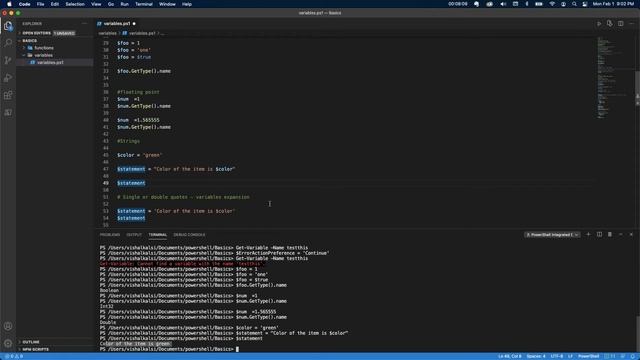Click the terminal vertical scrollbar
Image resolution: width=640 pixels, height=360 pixels.
637,334
